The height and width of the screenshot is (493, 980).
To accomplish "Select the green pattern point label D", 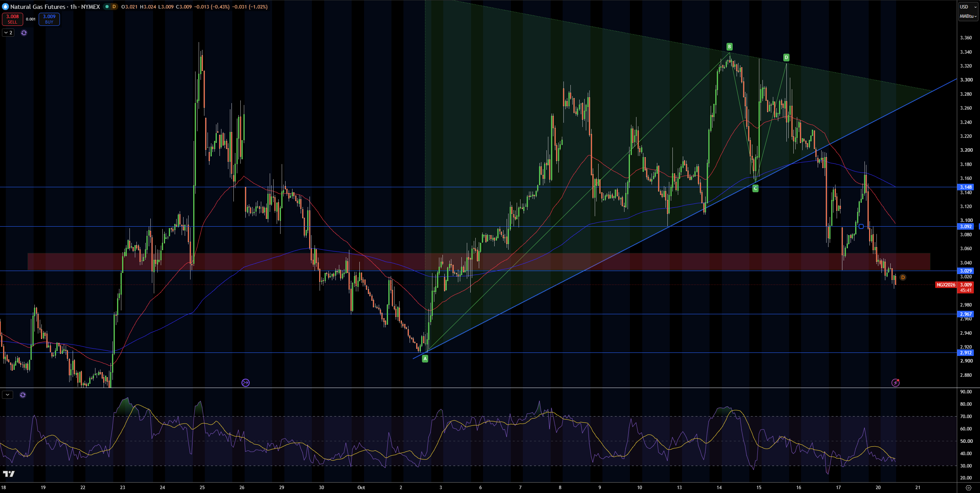I will point(786,58).
